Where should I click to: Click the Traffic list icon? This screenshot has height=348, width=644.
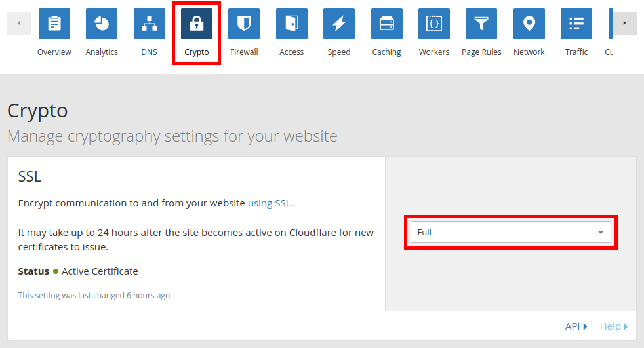tap(576, 24)
